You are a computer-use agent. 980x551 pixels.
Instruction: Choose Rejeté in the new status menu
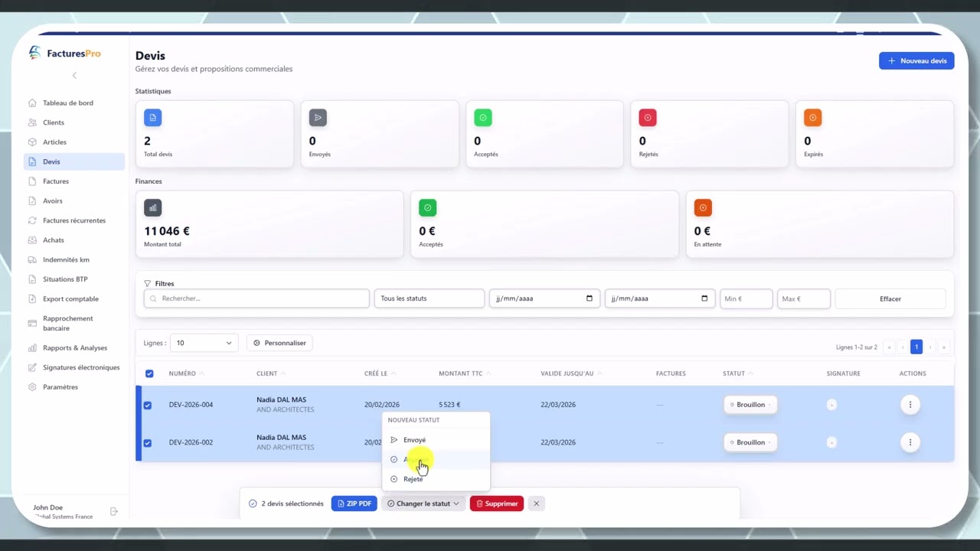click(436, 479)
